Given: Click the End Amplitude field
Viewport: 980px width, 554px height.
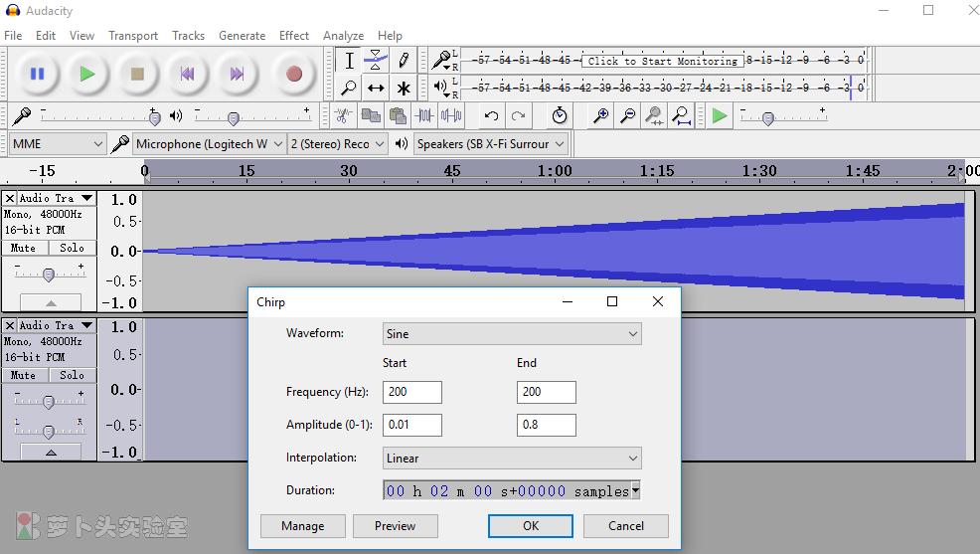Looking at the screenshot, I should tap(547, 425).
